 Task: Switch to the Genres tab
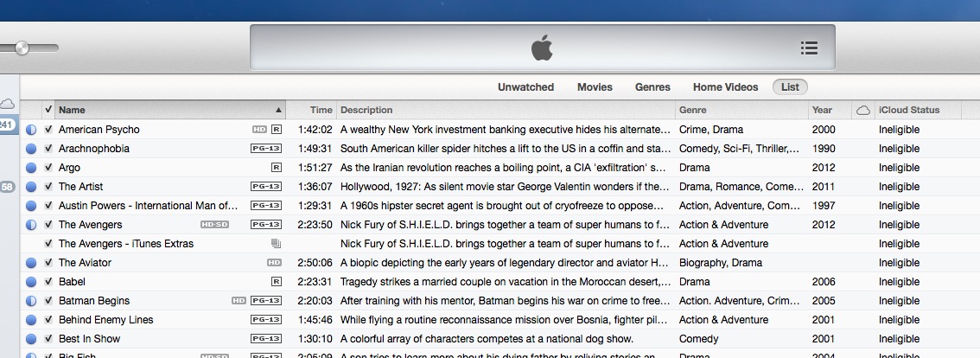coord(652,87)
